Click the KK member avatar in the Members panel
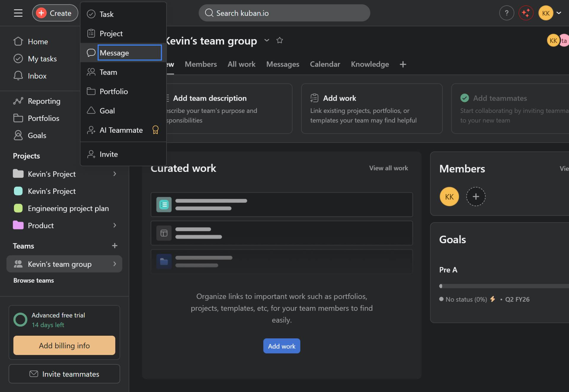This screenshot has width=569, height=392. coord(449,196)
